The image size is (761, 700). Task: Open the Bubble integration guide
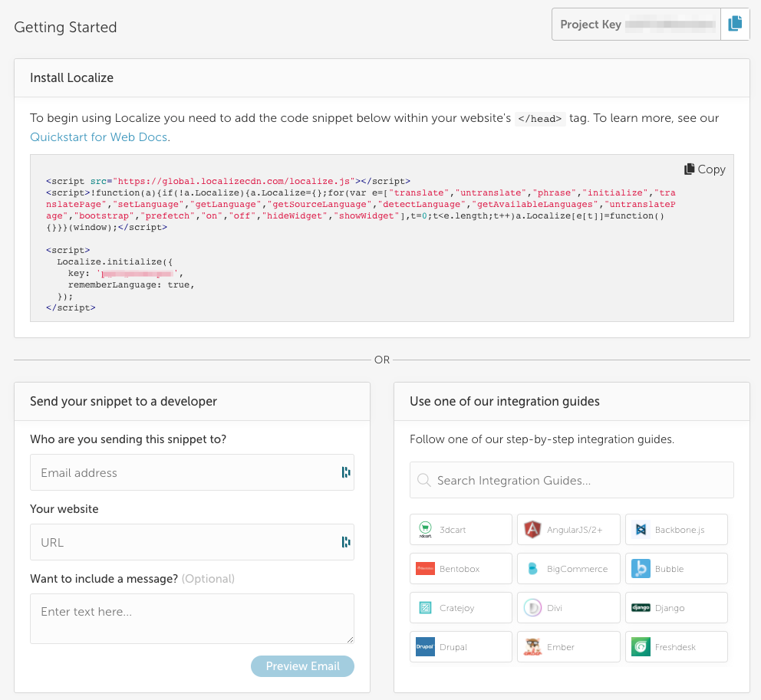(x=676, y=569)
